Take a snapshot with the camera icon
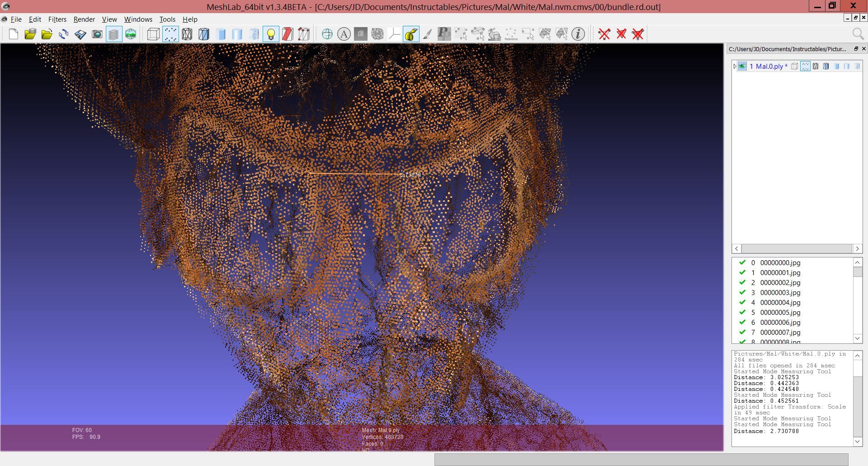This screenshot has width=868, height=466. point(97,34)
